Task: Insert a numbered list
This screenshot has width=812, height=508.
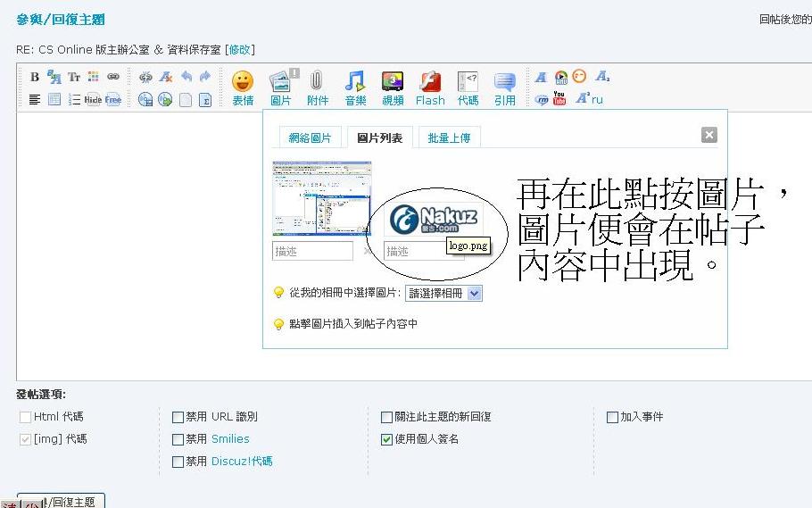Action: [74, 99]
